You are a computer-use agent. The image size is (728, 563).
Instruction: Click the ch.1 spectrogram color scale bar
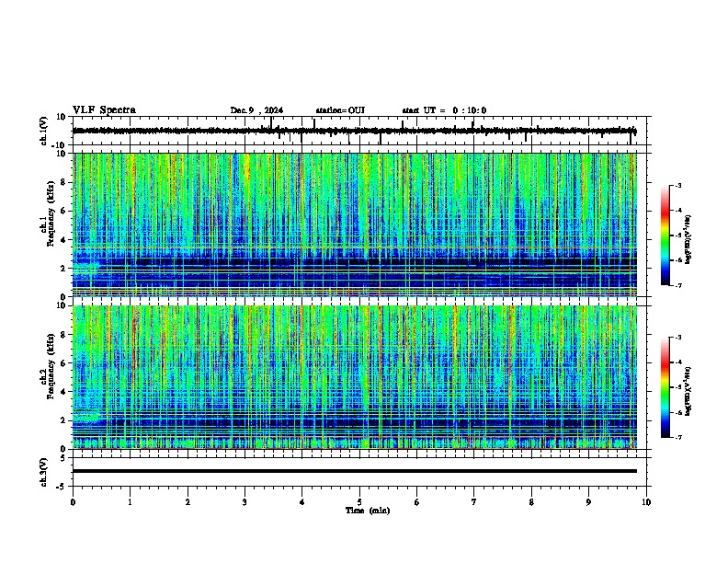tap(665, 236)
